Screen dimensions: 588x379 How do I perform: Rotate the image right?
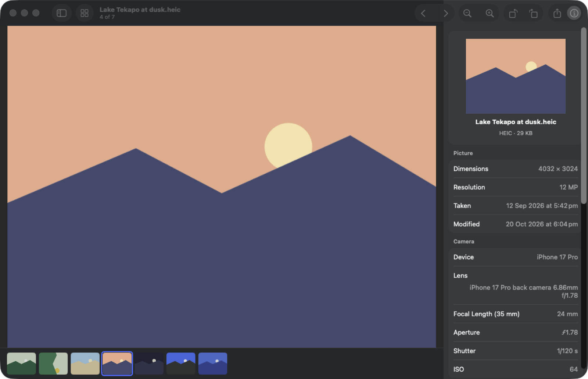pyautogui.click(x=533, y=13)
